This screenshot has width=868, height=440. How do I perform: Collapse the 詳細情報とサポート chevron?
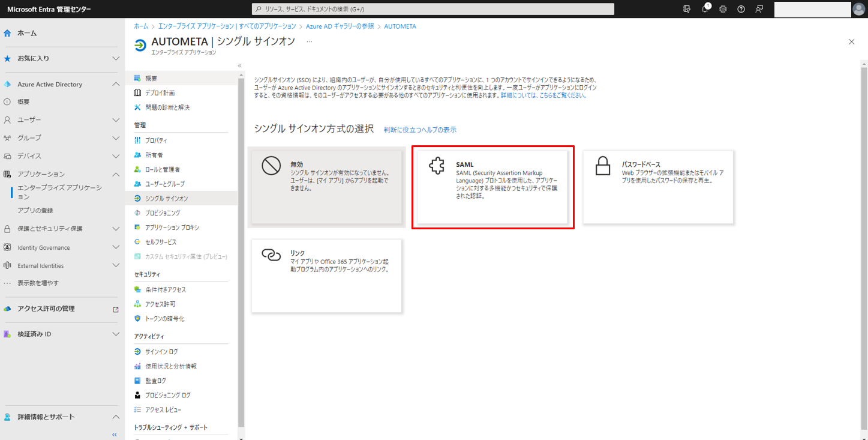pos(116,417)
